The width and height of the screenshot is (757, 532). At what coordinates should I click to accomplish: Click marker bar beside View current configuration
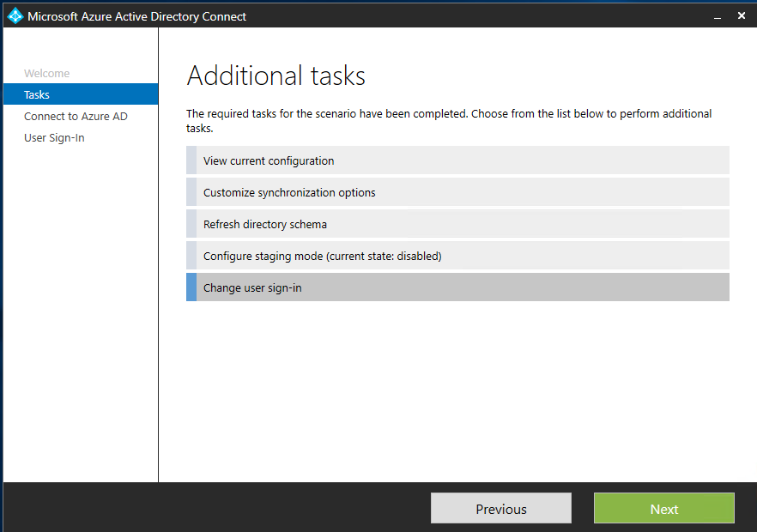point(191,160)
